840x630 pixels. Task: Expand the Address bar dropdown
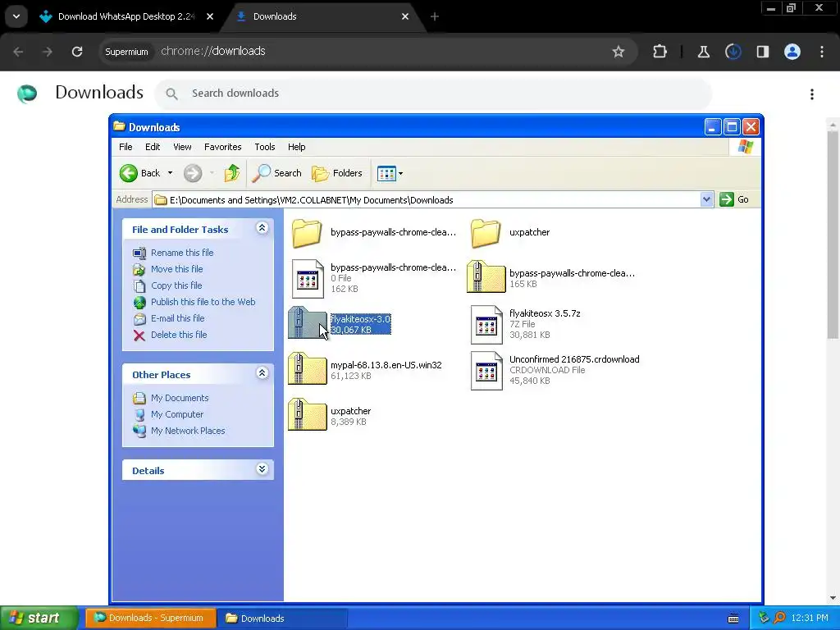click(x=706, y=199)
